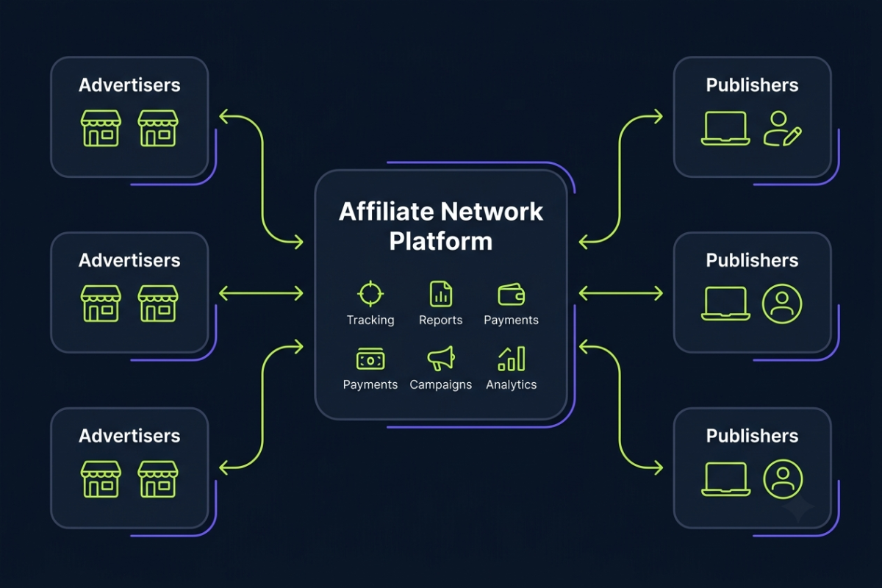Screen dimensions: 882x588
Task: Click 'Advertisers' heading in the bottom card
Action: tap(129, 436)
